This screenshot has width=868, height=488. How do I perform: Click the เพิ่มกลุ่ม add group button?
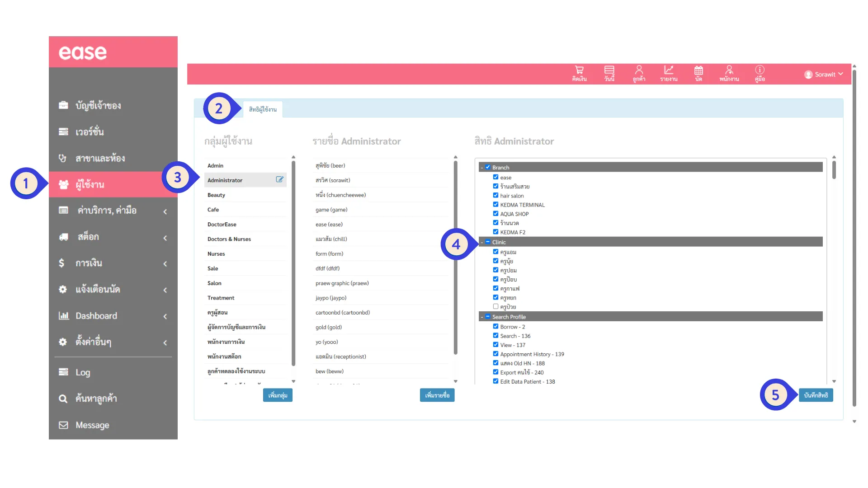point(278,395)
